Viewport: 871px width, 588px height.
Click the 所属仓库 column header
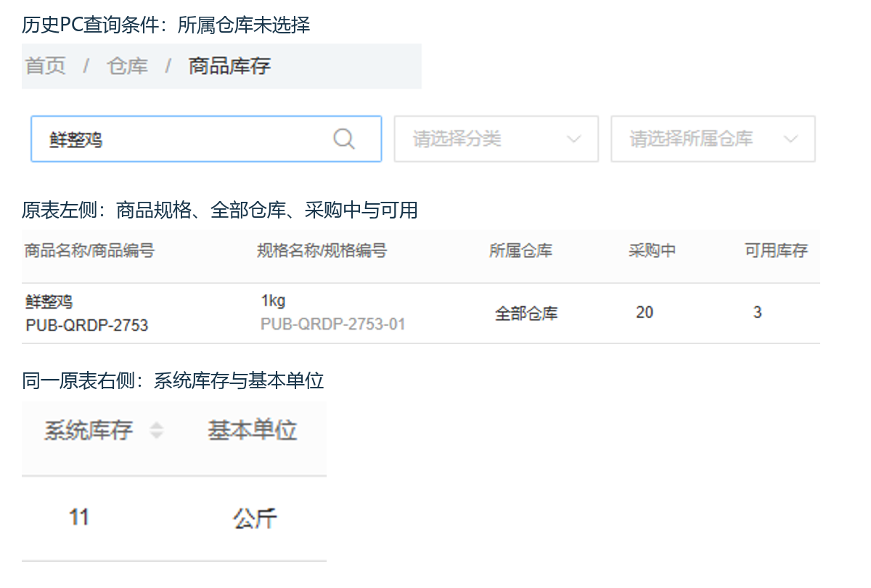coord(521,250)
